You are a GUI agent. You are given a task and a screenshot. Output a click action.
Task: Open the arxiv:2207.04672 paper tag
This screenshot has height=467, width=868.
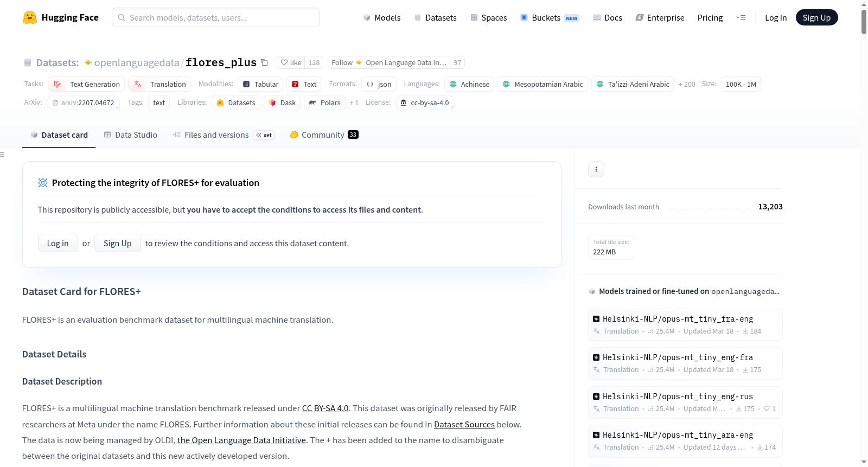[x=83, y=103]
